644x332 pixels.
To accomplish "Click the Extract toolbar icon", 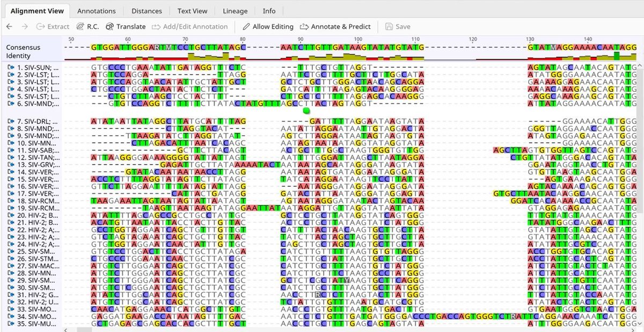I will (x=41, y=26).
